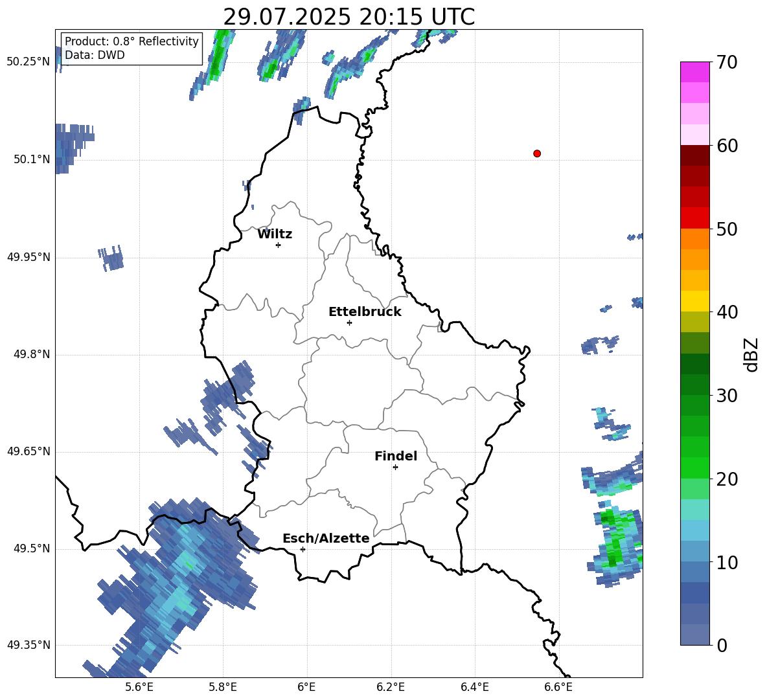
Task: Click the Ettelbruck station cross marker
Action: pos(349,322)
